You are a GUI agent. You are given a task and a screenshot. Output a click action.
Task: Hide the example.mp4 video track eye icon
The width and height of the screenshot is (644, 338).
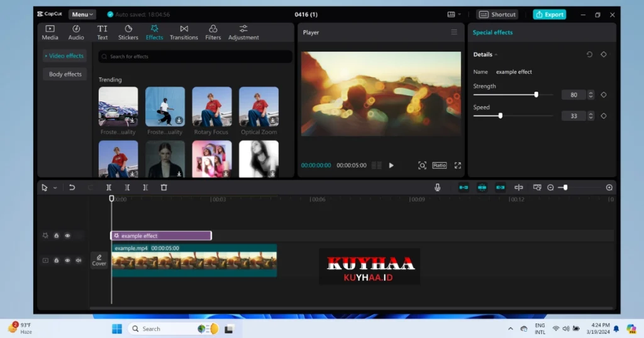(x=67, y=260)
